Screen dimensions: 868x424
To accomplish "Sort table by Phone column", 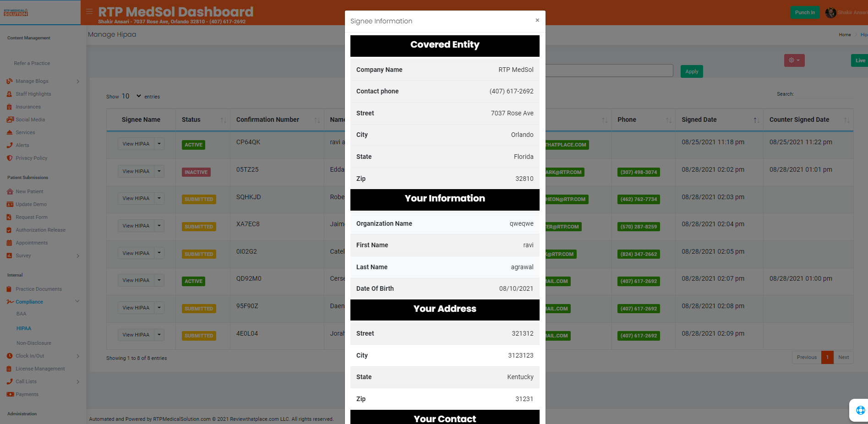I will coord(644,120).
